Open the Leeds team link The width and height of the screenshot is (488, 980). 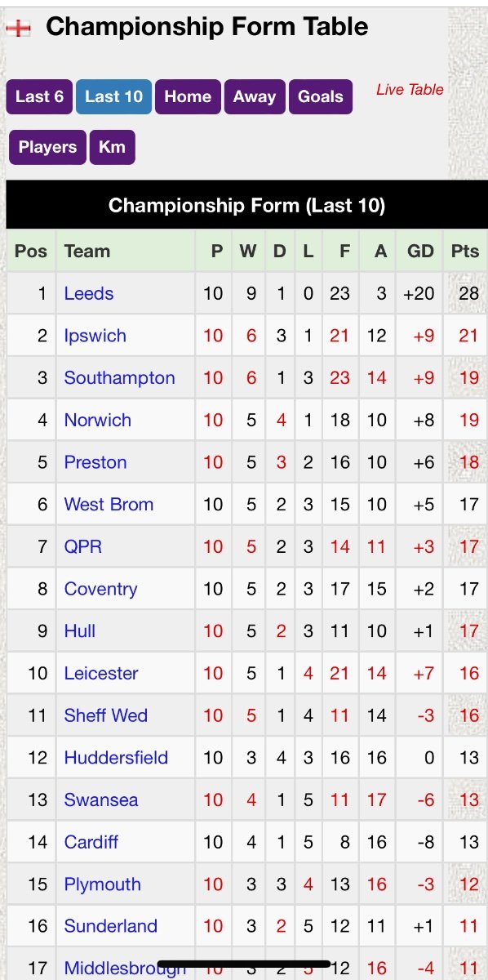[89, 293]
